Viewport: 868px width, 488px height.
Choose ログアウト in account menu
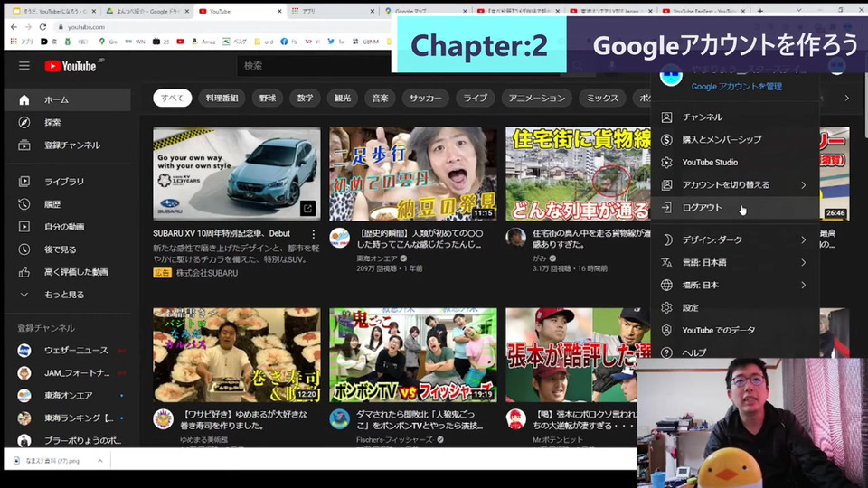734,208
